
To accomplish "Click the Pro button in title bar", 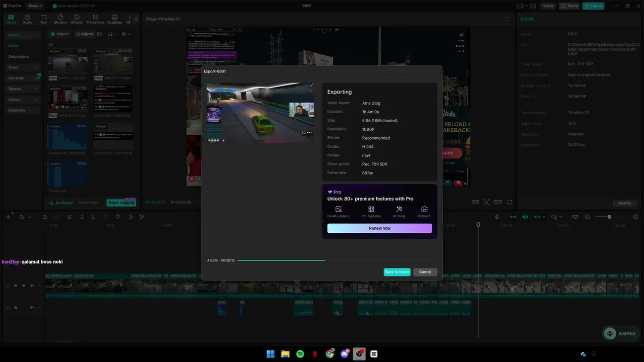I will [x=547, y=6].
